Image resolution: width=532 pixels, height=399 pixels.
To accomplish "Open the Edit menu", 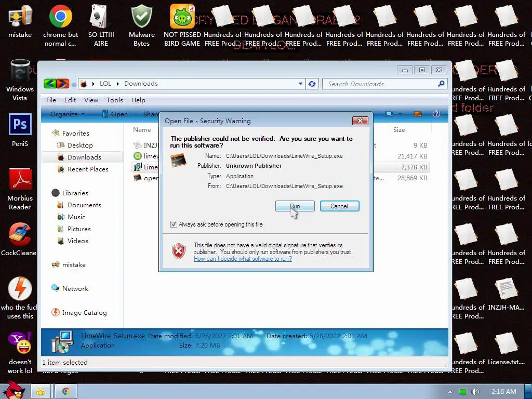I will pyautogui.click(x=70, y=100).
